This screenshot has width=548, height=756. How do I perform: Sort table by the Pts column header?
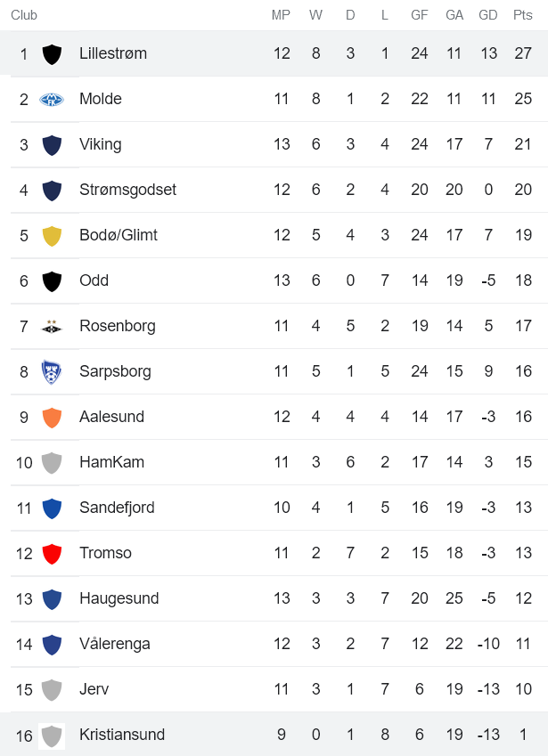click(x=523, y=14)
